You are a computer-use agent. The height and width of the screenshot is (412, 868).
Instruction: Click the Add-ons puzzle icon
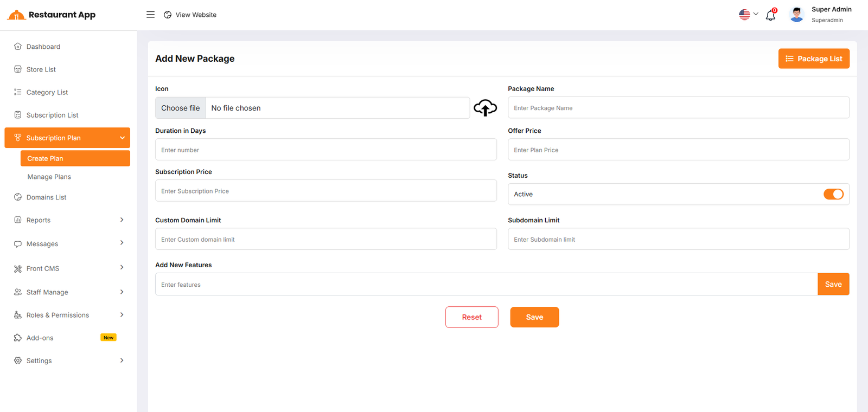coord(18,338)
